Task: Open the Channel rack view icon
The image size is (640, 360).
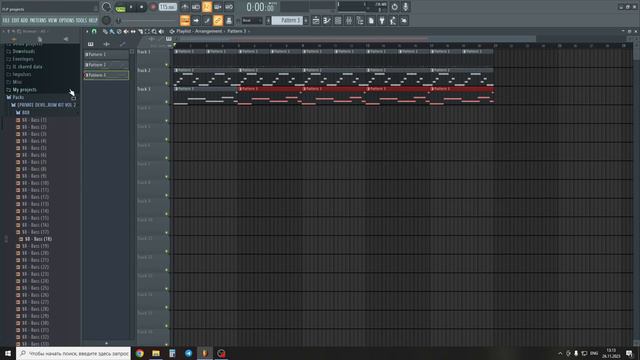Action: coord(338,20)
